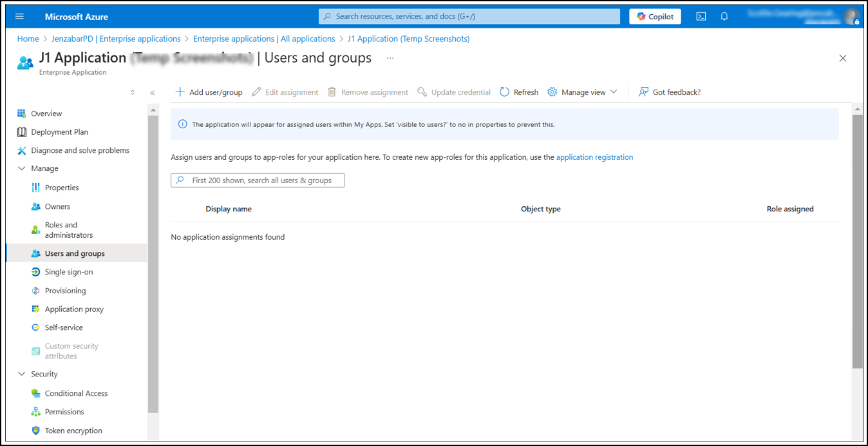Image resolution: width=868 pixels, height=446 pixels.
Task: Click the up/down sort arrows in sidebar
Action: 133,93
